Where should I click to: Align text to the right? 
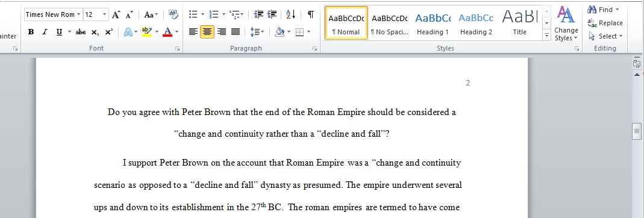point(222,31)
